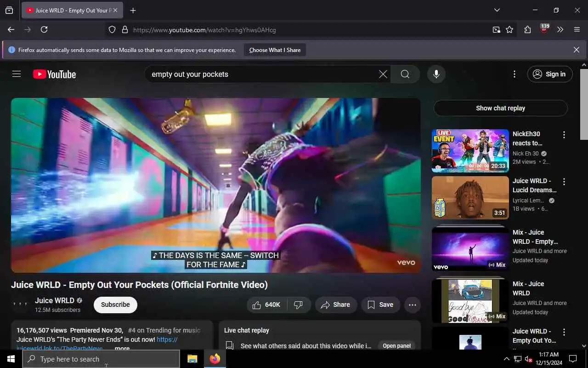Open File Explorer from the taskbar
The width and height of the screenshot is (588, 368).
pos(192,359)
